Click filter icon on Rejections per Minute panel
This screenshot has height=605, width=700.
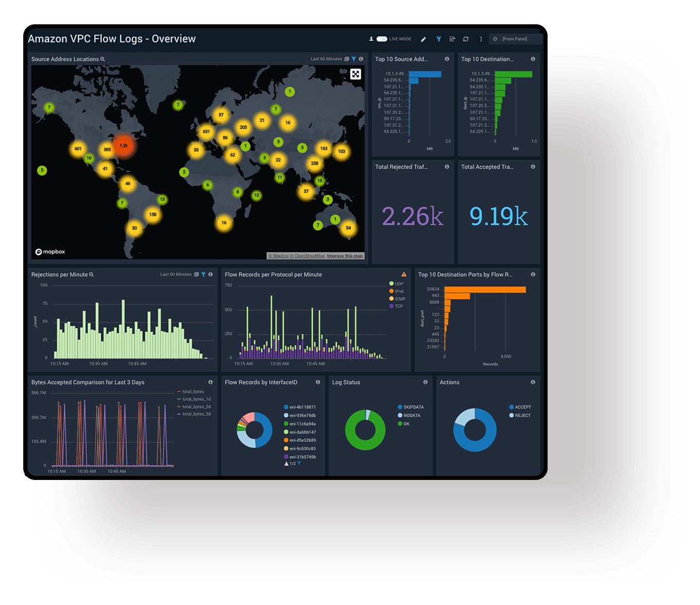coord(204,275)
